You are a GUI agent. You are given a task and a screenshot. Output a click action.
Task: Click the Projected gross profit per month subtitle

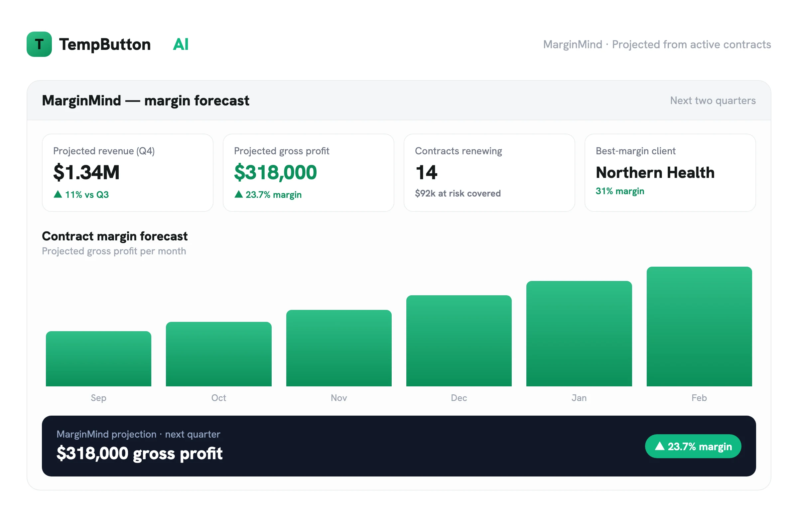pos(114,251)
